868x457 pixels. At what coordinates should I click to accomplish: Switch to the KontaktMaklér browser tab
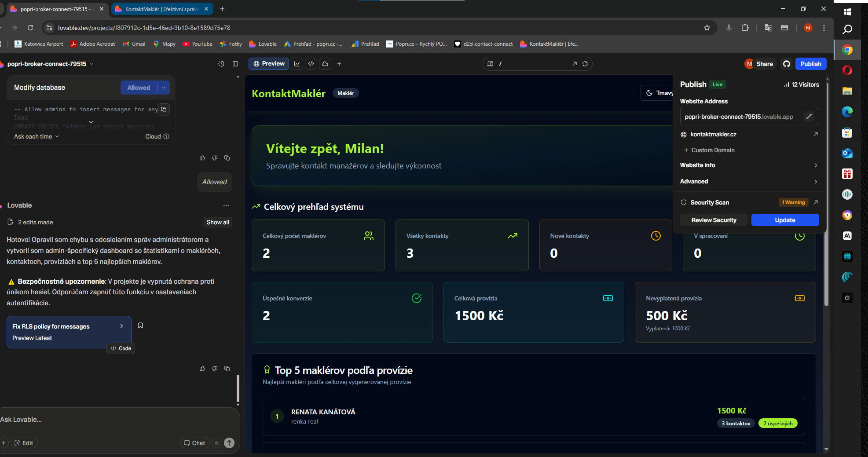pyautogui.click(x=161, y=9)
